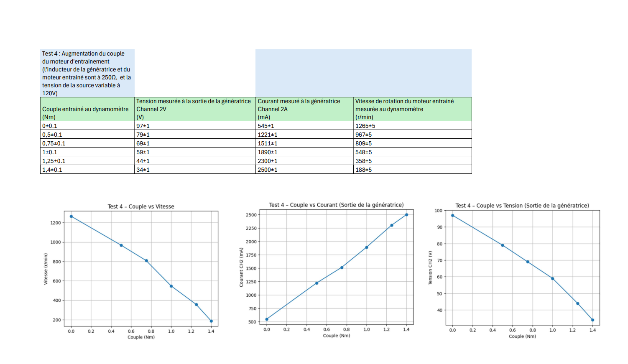Screen dimensions: 628x364
Task: Select the empty blue cell above the current header
Action: pyautogui.click(x=304, y=73)
